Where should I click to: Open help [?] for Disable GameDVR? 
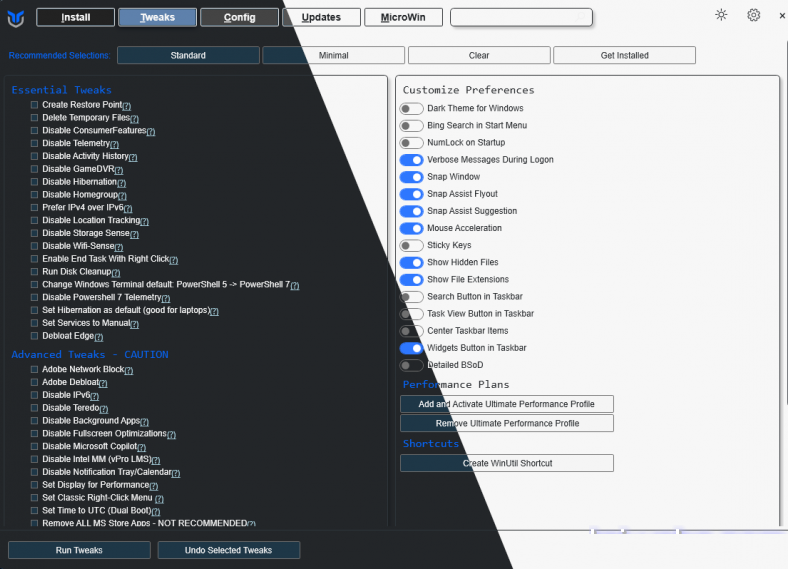119,170
